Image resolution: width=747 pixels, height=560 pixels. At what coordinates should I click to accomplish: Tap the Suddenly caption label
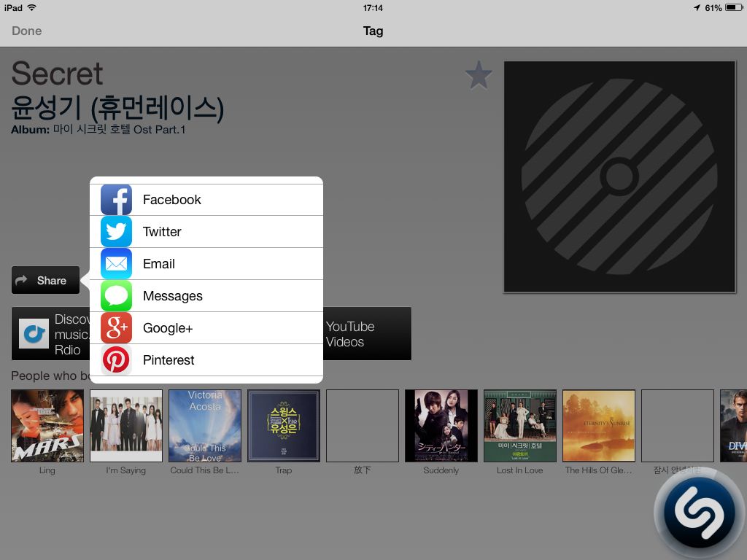[441, 470]
